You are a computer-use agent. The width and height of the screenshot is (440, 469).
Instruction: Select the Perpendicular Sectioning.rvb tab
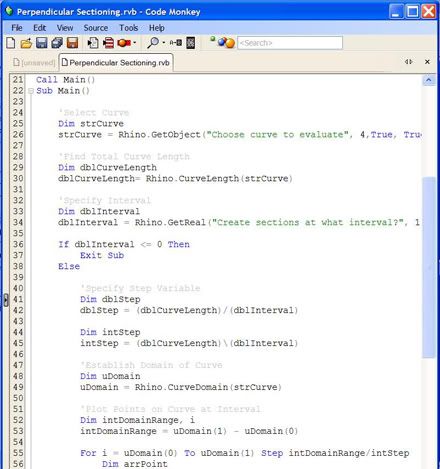(x=116, y=63)
